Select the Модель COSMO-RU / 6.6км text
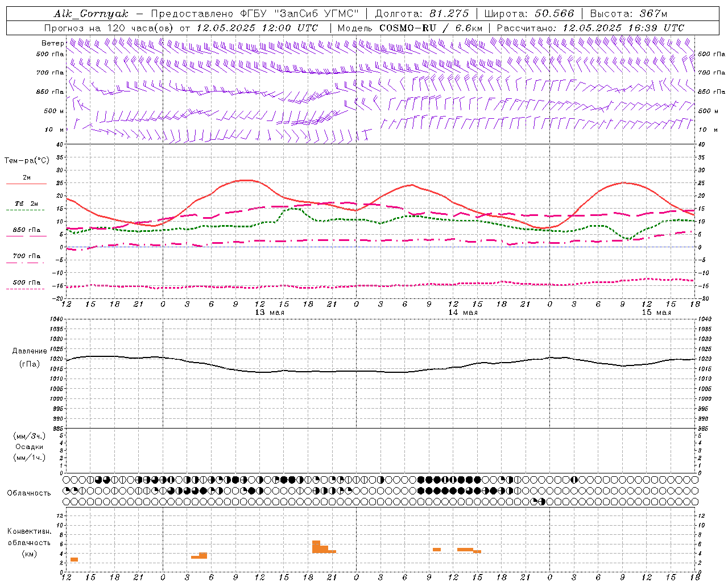This screenshot has height=582, width=728. [x=410, y=28]
